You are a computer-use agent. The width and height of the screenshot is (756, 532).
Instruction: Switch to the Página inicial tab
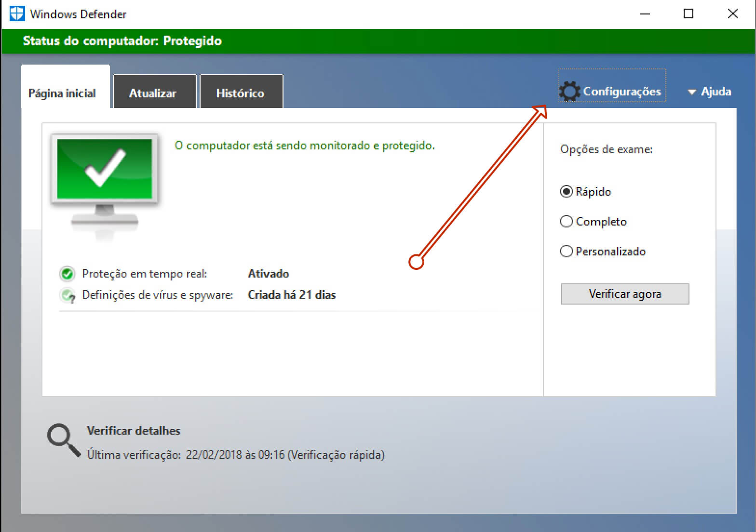(66, 87)
